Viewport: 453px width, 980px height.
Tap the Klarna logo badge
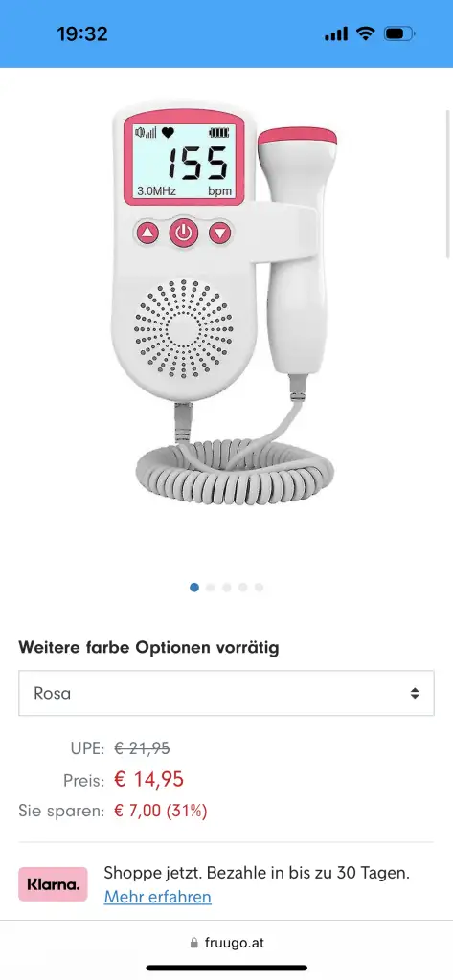pyautogui.click(x=53, y=883)
